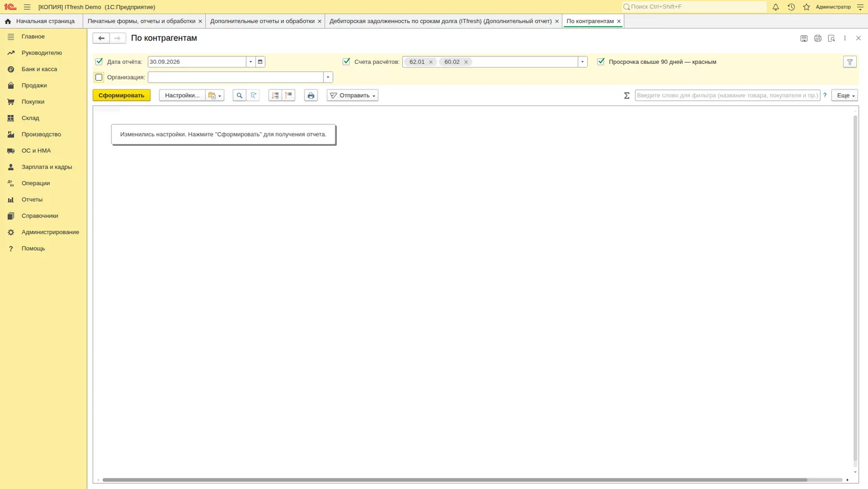This screenshot has height=489, width=868.
Task: Open the calendar picker for report date
Action: click(x=260, y=62)
